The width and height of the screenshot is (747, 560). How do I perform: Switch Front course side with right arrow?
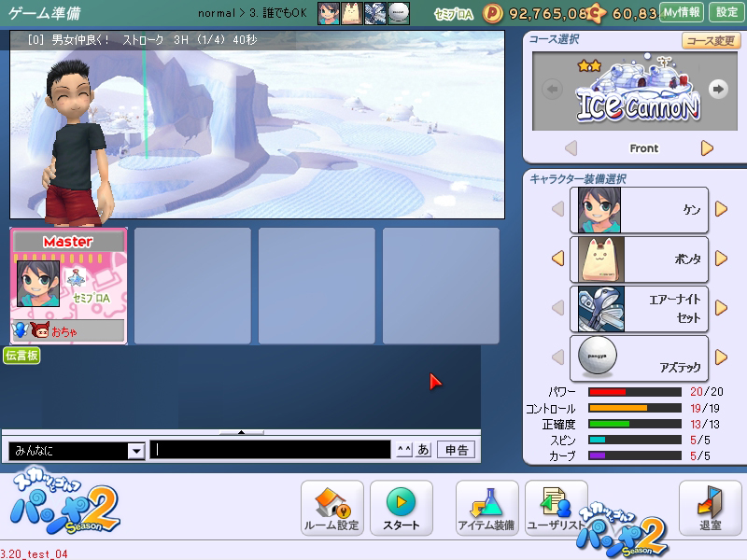[707, 148]
